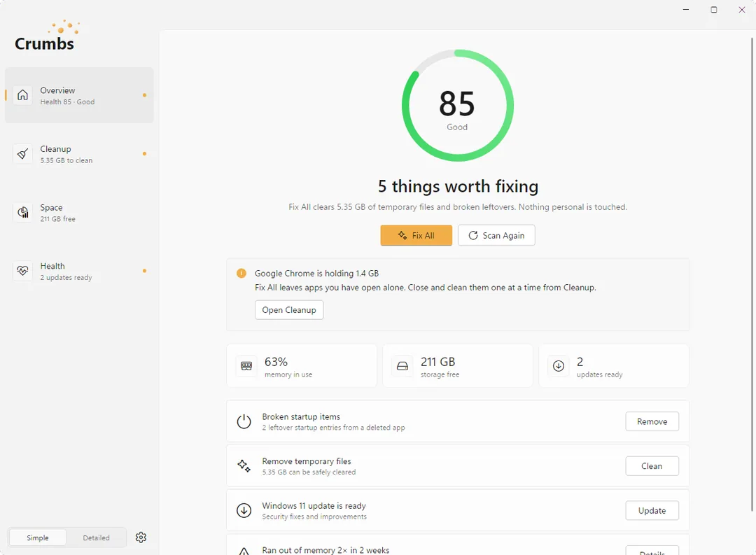This screenshot has height=555, width=756.
Task: Click '5.35 GB to clean' sidebar subtitle
Action: 66,160
